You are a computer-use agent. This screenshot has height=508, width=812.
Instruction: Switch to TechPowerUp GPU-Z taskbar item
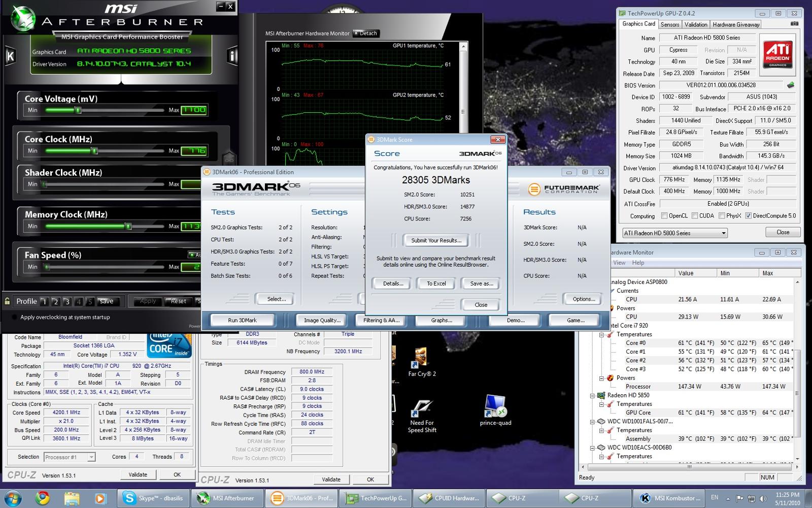[376, 498]
